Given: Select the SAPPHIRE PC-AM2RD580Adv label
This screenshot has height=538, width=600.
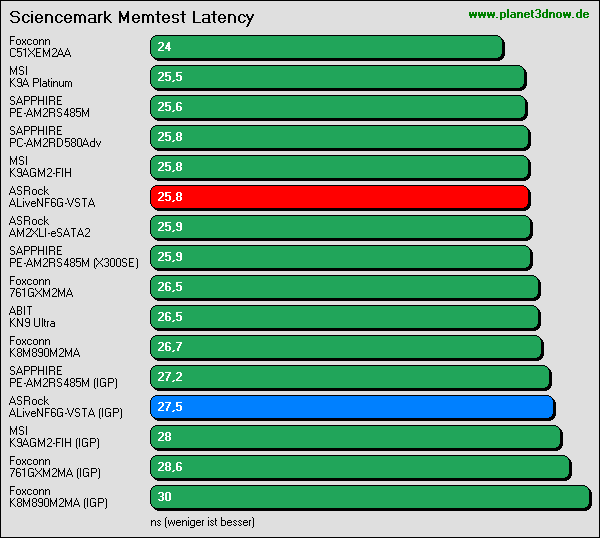Looking at the screenshot, I should (55, 137).
